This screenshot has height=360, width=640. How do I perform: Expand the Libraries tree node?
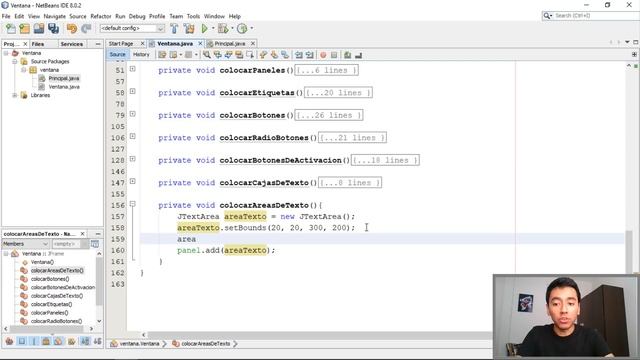click(x=15, y=95)
